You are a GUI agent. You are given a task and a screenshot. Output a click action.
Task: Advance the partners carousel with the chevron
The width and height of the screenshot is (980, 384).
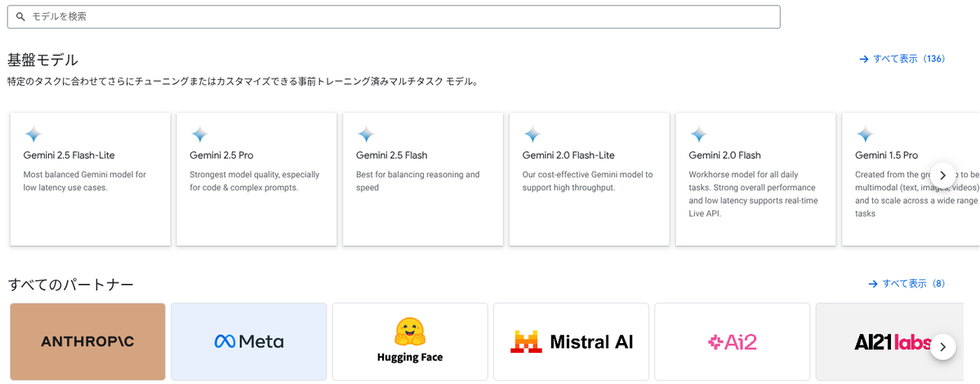942,346
